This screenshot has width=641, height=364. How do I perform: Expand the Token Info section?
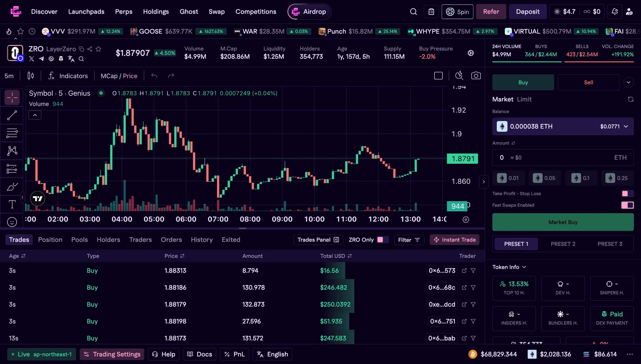coord(509,267)
